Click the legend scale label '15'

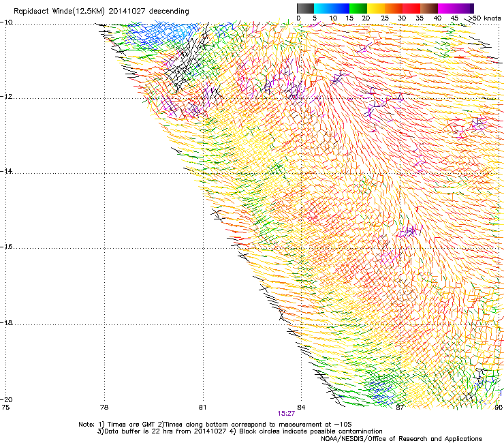tap(349, 18)
